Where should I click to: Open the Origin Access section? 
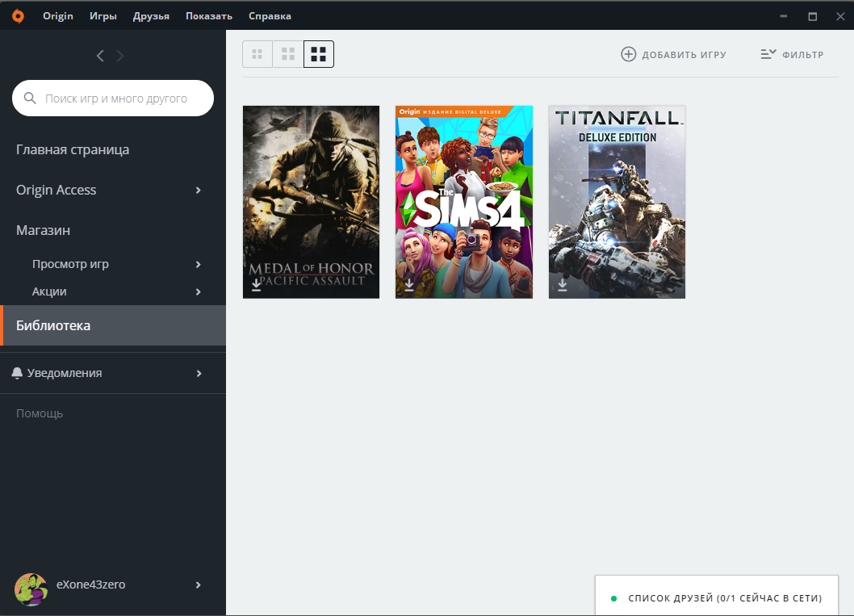(x=56, y=190)
